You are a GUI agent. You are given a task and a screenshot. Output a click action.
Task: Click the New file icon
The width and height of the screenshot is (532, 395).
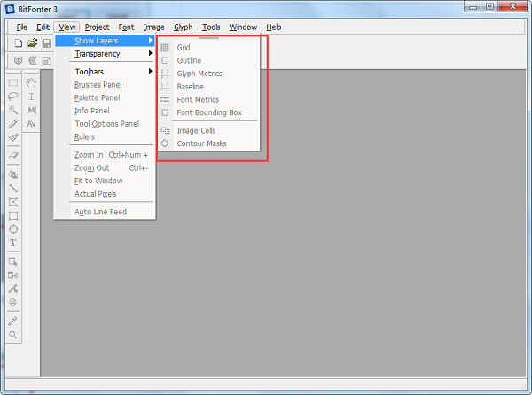click(19, 43)
